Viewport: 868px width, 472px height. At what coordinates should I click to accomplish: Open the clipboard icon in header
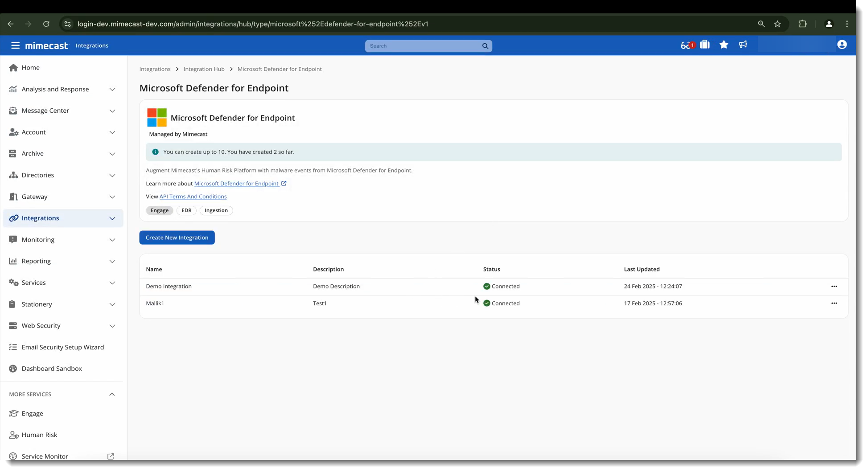tap(705, 45)
